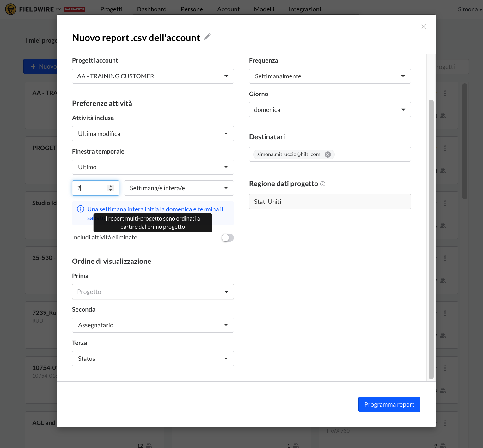The height and width of the screenshot is (448, 483).
Task: Increment the time window number stepper
Action: pyautogui.click(x=111, y=186)
